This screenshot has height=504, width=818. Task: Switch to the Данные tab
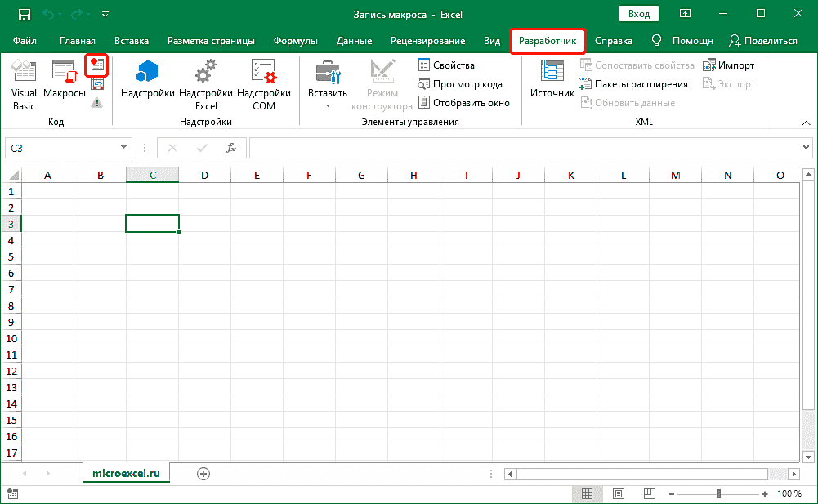(354, 41)
